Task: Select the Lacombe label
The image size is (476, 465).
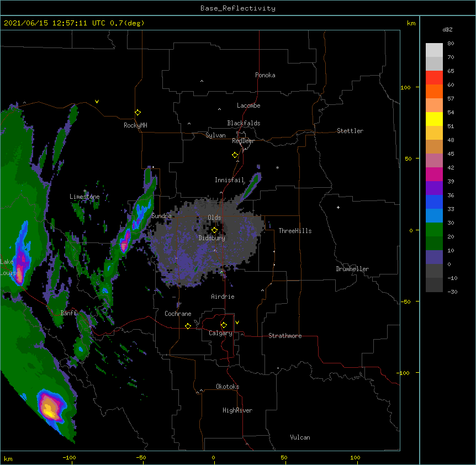Action: click(x=248, y=105)
